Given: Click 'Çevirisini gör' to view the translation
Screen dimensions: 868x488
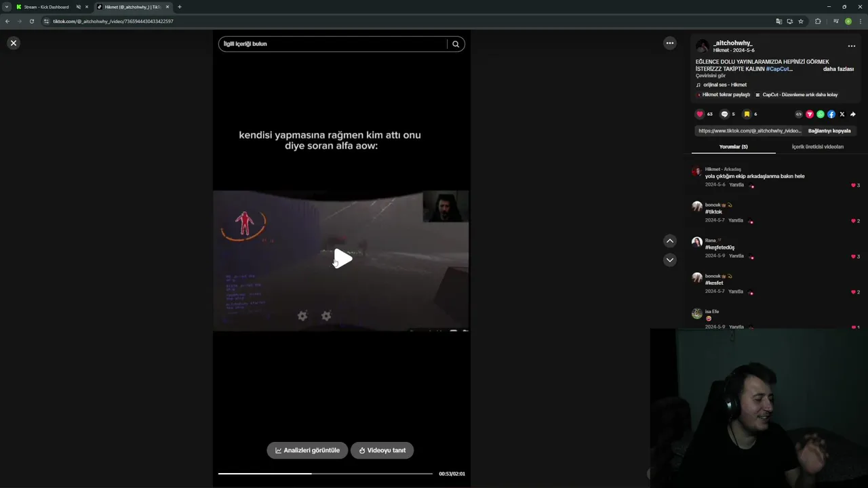Looking at the screenshot, I should (711, 76).
